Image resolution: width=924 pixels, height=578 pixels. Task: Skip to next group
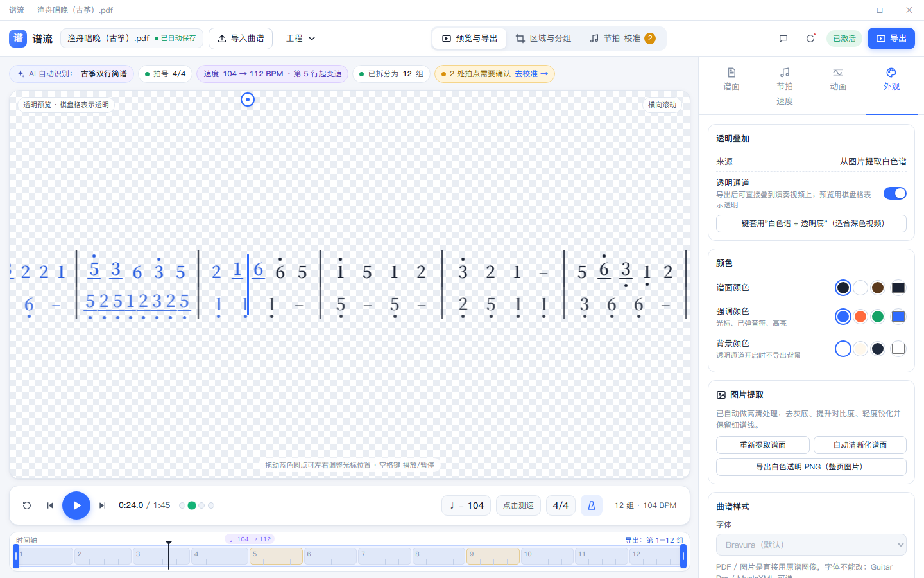[103, 505]
